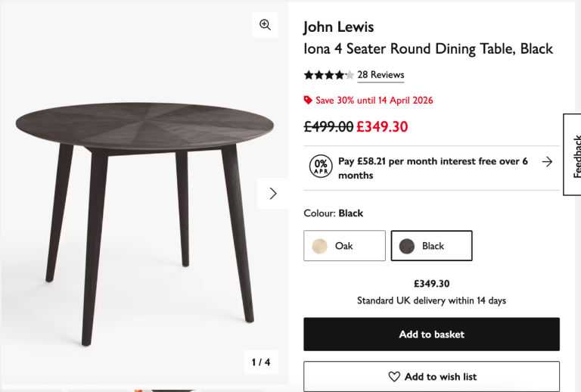The width and height of the screenshot is (581, 392).
Task: Click the John Lewis brand name
Action: (339, 27)
